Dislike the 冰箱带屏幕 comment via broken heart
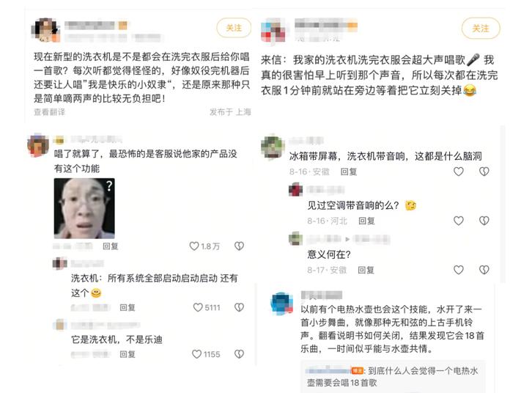The image size is (532, 393). 484,172
